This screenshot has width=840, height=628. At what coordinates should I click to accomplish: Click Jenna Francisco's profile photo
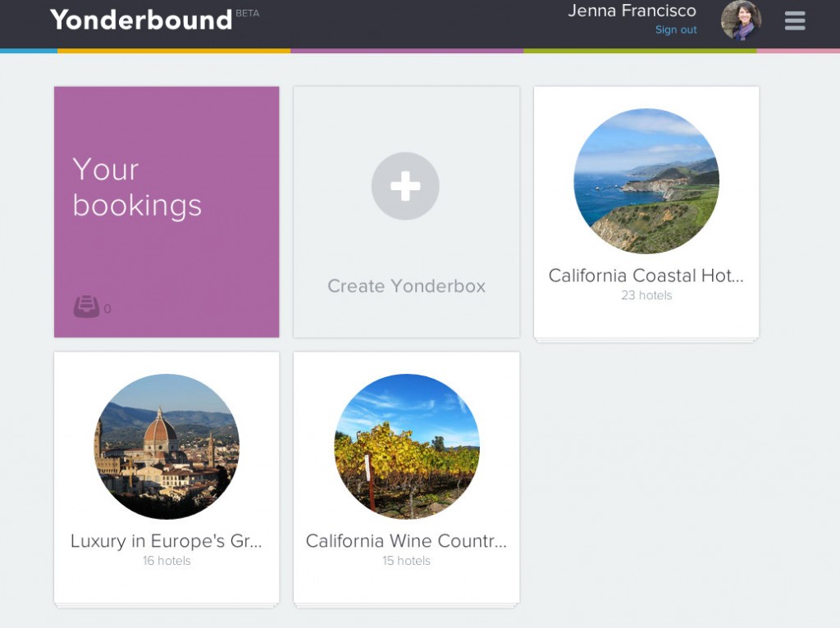741,20
